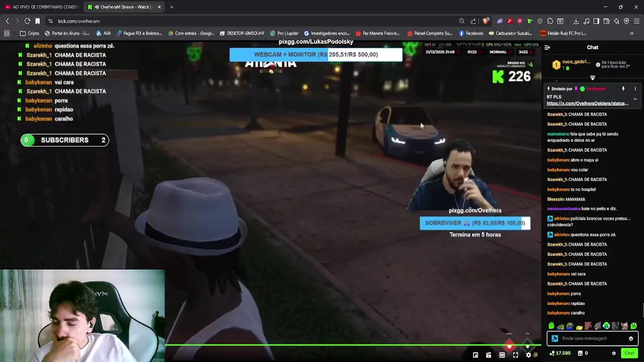Open the Fabián Ruiz FC Pro bookmark
The width and height of the screenshot is (644, 362).
[563, 33]
